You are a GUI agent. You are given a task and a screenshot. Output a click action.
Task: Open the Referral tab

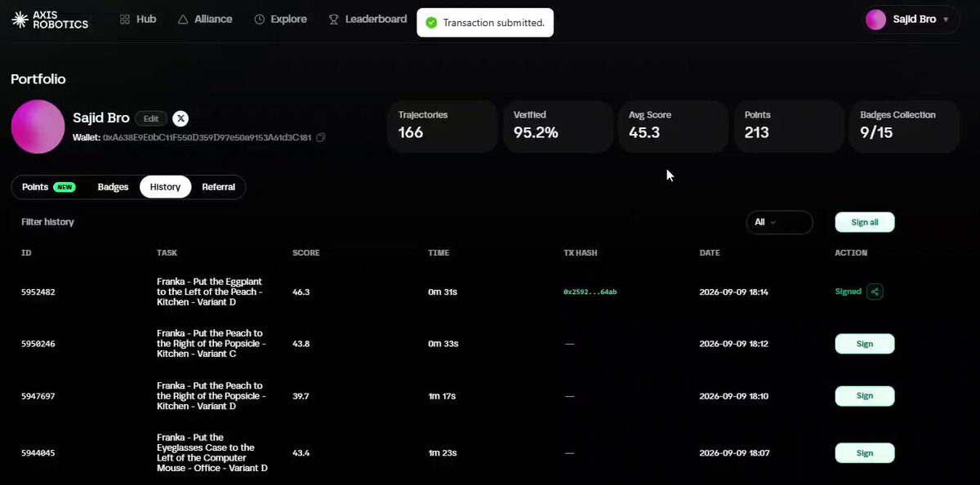tap(218, 187)
